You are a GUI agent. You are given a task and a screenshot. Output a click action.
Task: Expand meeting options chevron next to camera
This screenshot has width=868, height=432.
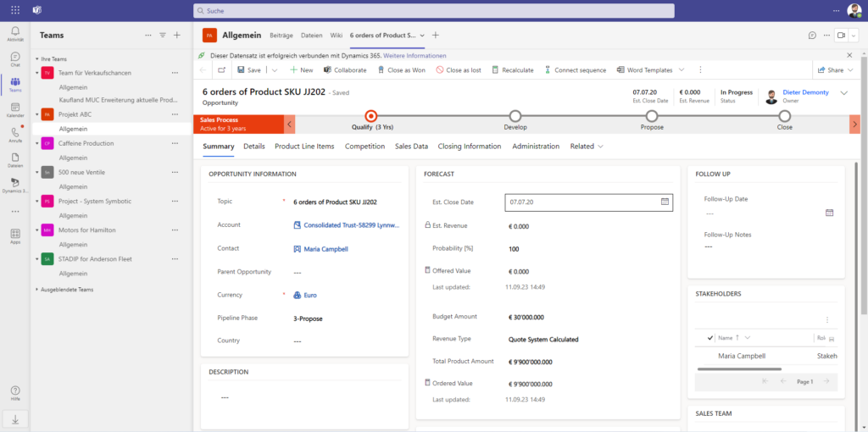pyautogui.click(x=854, y=35)
